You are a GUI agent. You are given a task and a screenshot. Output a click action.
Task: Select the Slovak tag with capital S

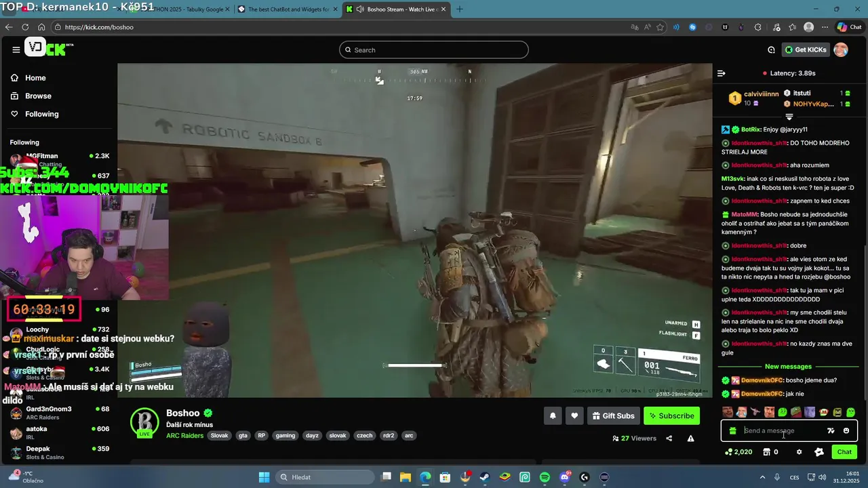pos(219,436)
